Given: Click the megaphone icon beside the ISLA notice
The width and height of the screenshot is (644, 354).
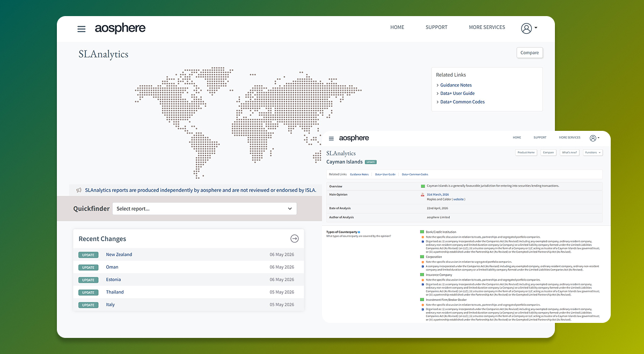Looking at the screenshot, I should click(x=79, y=190).
